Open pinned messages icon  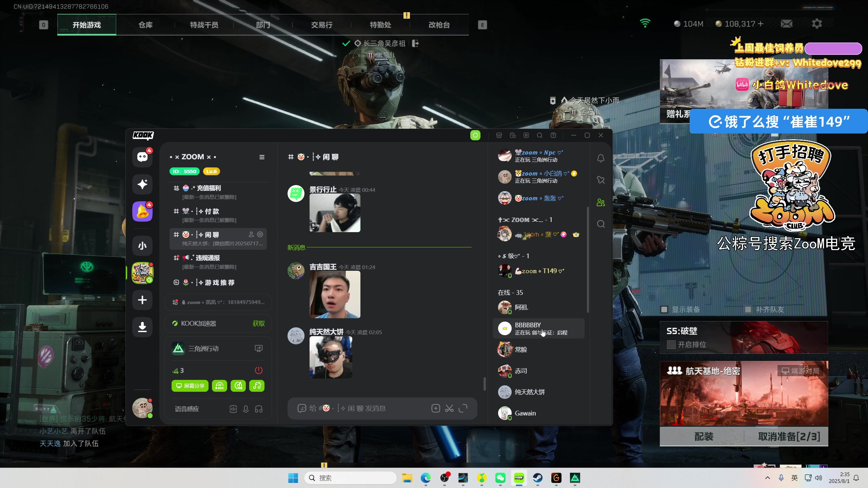pyautogui.click(x=601, y=180)
